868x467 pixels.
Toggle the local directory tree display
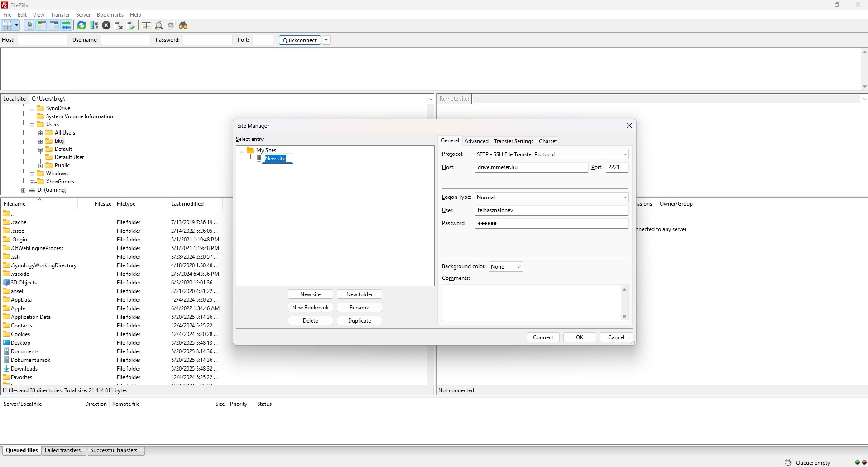pos(42,25)
